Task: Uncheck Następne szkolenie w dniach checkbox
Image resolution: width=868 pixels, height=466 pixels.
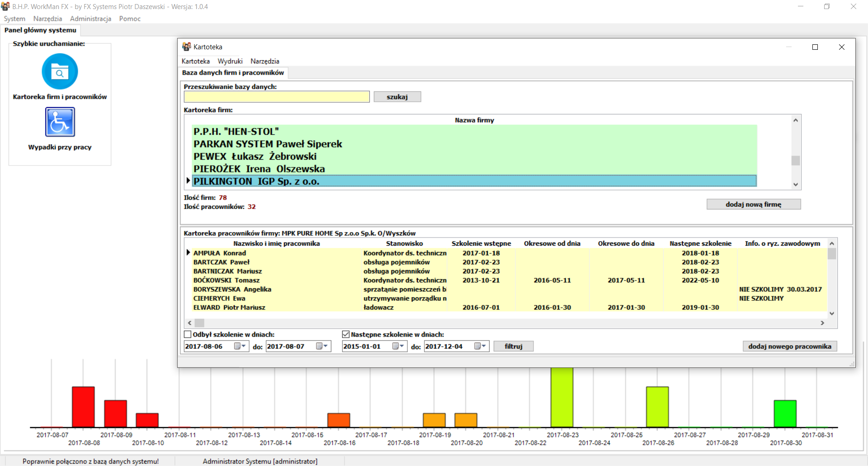Action: pos(346,334)
